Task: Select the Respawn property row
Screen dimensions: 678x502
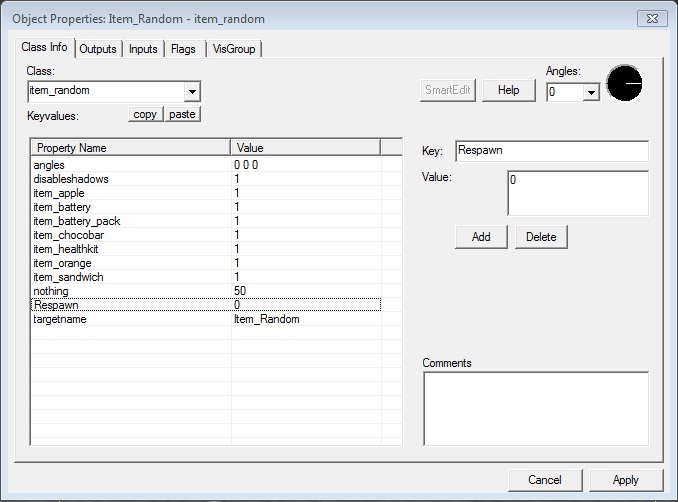Action: 206,305
